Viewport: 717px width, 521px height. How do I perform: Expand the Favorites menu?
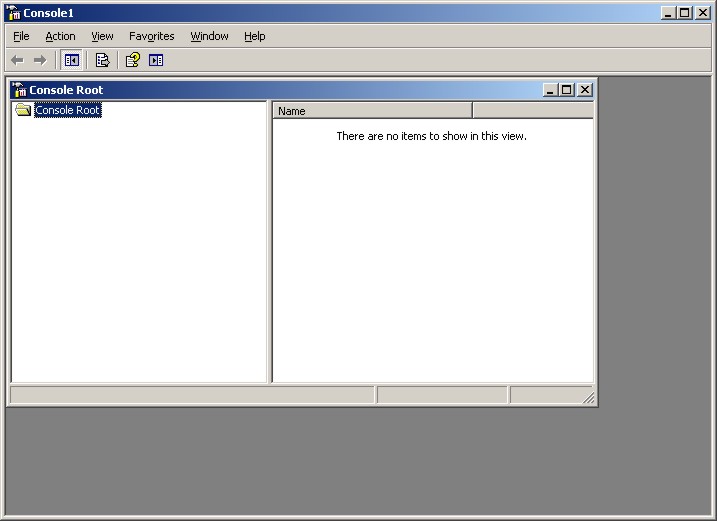[x=151, y=36]
